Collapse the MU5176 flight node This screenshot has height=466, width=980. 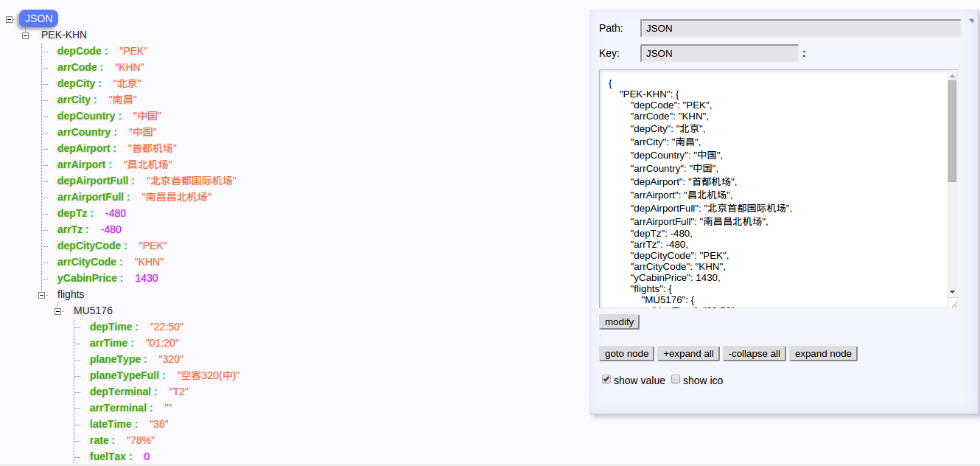[x=58, y=311]
